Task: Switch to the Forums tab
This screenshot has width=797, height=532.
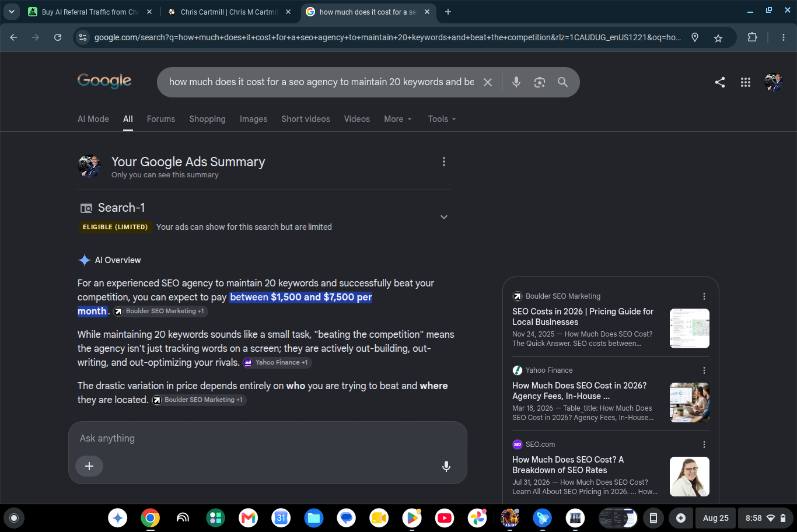Action: point(161,119)
